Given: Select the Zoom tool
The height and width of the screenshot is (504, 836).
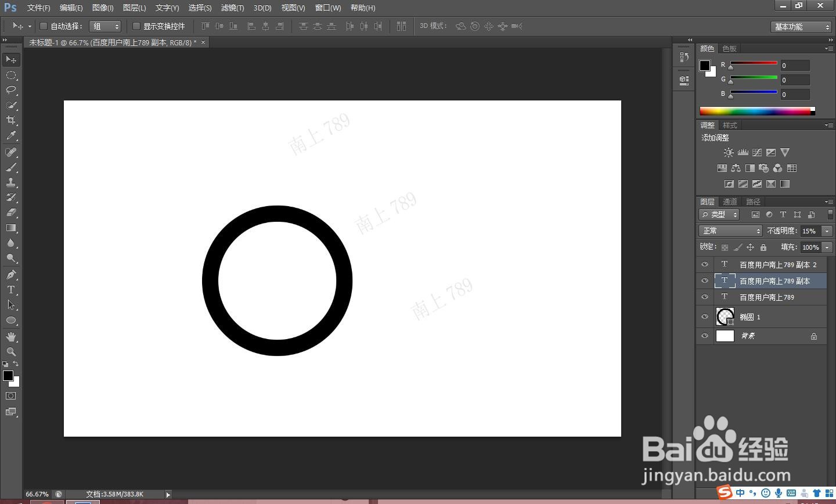Looking at the screenshot, I should click(x=11, y=352).
